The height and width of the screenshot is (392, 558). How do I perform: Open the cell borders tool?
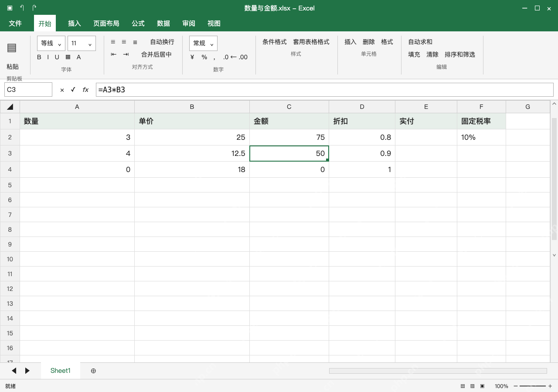[x=68, y=57]
